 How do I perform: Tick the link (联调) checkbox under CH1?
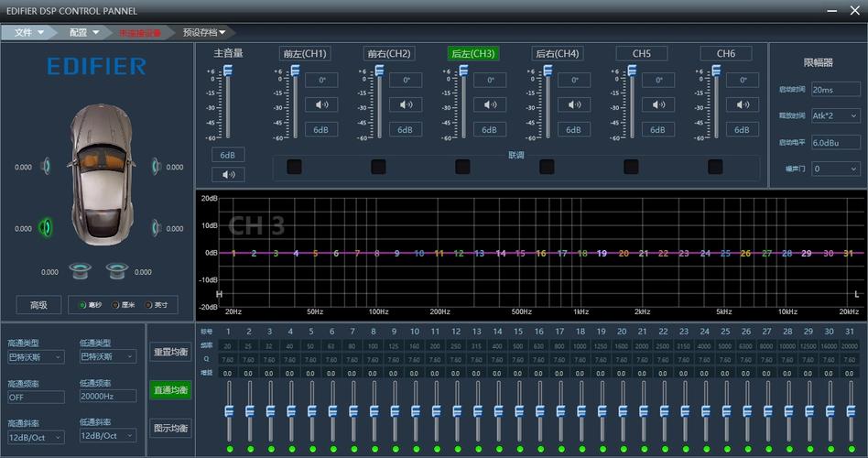pyautogui.click(x=295, y=167)
